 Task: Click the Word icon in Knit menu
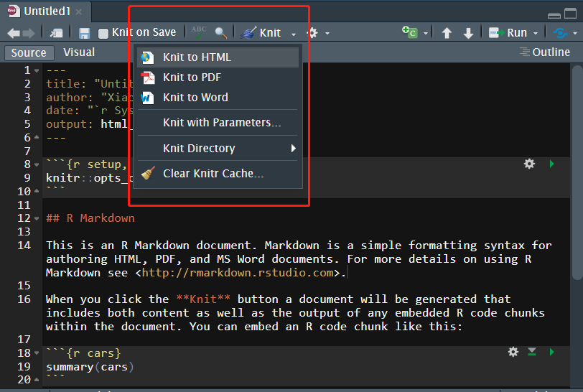pyautogui.click(x=147, y=98)
